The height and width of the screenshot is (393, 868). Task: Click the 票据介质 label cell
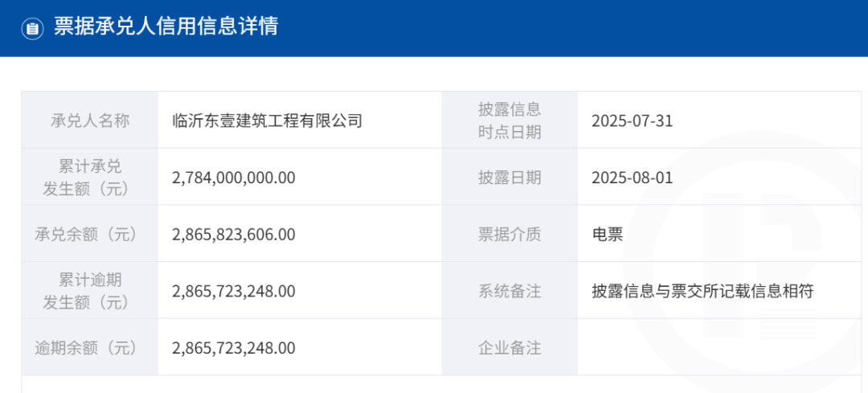coord(510,235)
